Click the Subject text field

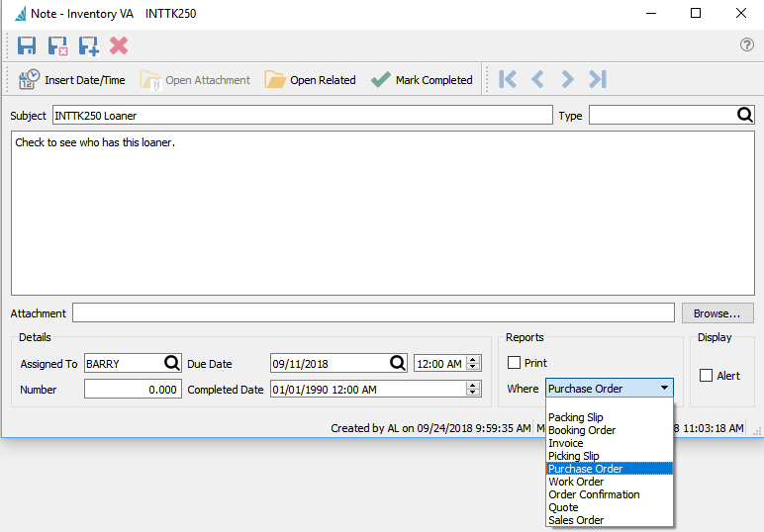pyautogui.click(x=303, y=116)
